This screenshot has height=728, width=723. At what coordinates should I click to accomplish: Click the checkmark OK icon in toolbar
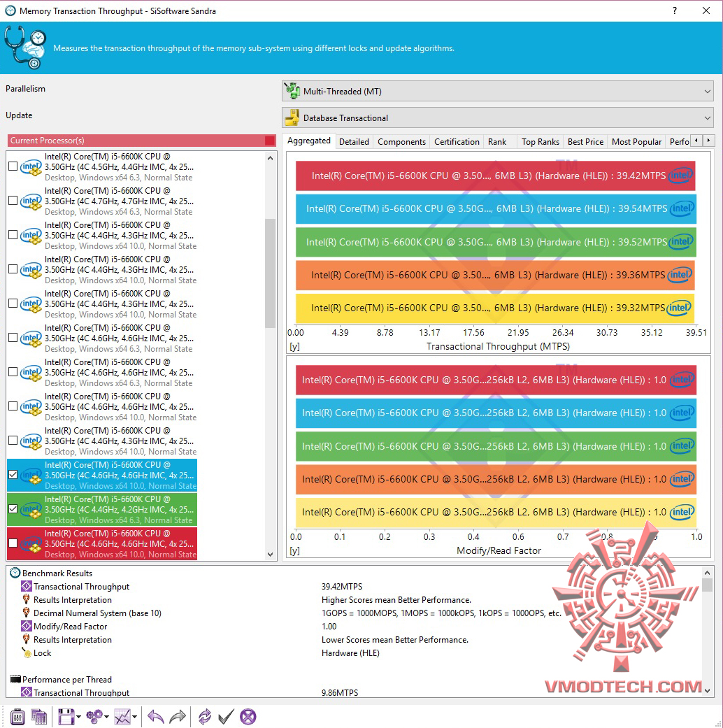click(226, 717)
